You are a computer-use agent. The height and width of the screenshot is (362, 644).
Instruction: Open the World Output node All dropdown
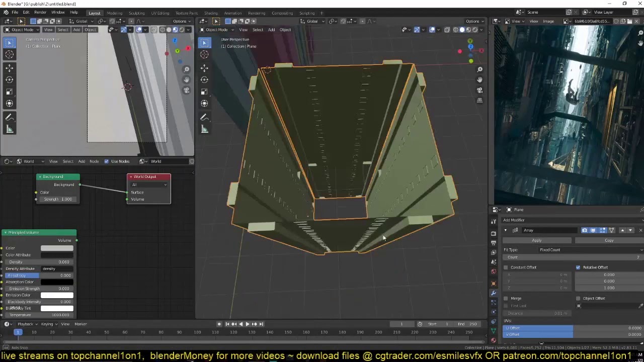click(149, 185)
